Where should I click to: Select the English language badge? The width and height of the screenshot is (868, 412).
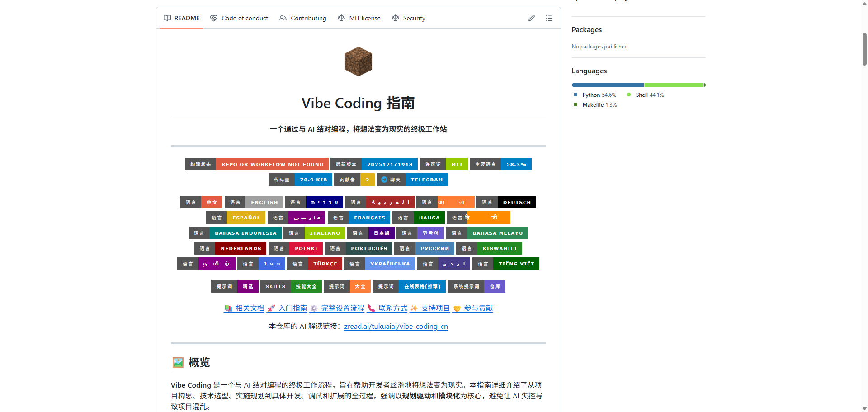click(x=254, y=202)
